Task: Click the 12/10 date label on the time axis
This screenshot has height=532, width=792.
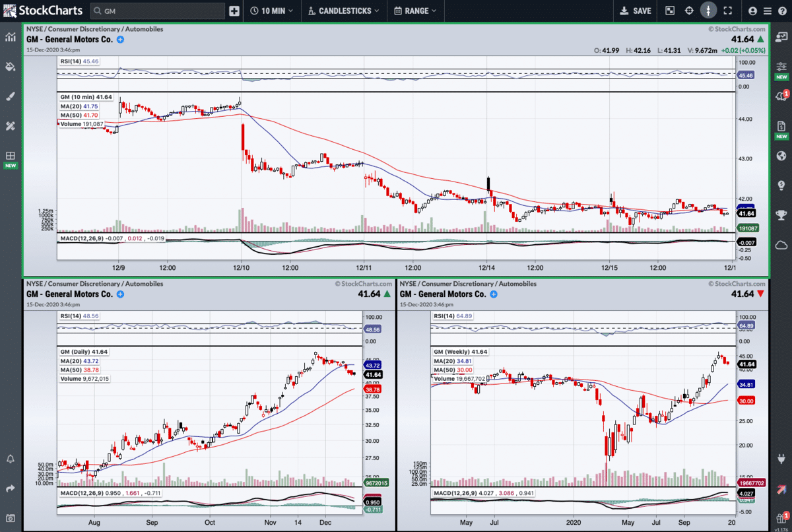Action: 242,268
